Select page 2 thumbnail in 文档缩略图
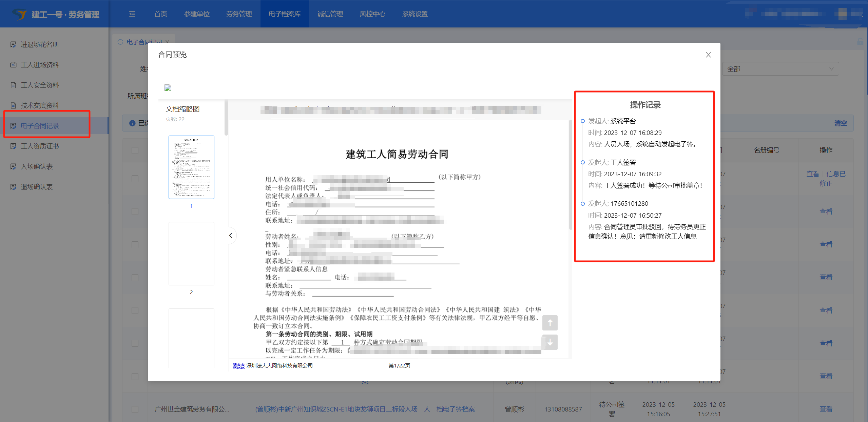Viewport: 868px width, 422px height. coord(191,254)
